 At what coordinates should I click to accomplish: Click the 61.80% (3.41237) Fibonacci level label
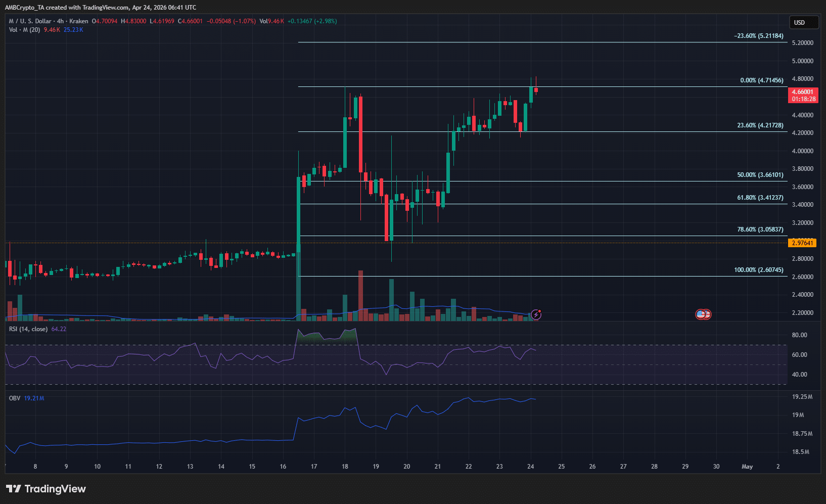coord(760,198)
